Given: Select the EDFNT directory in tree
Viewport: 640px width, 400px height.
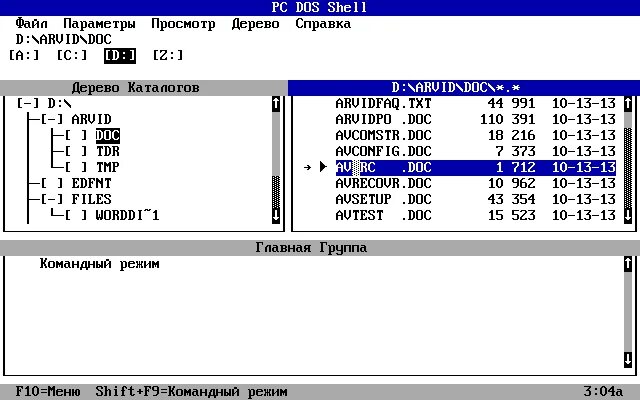Looking at the screenshot, I should click(91, 183).
